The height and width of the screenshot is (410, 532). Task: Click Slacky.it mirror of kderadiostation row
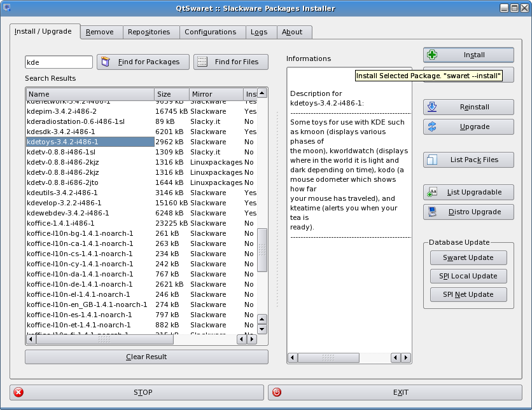click(x=206, y=121)
